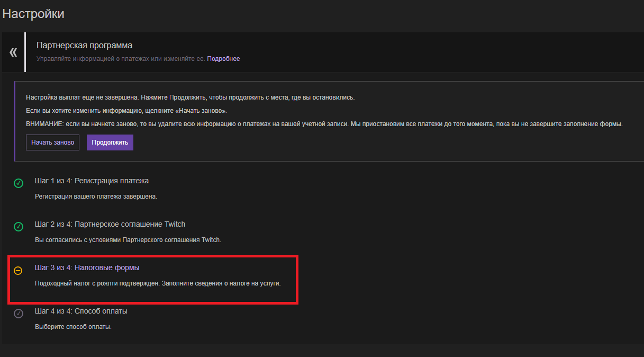The width and height of the screenshot is (644, 357).
Task: Click the yellow pending icon for Step 3
Action: pos(18,271)
